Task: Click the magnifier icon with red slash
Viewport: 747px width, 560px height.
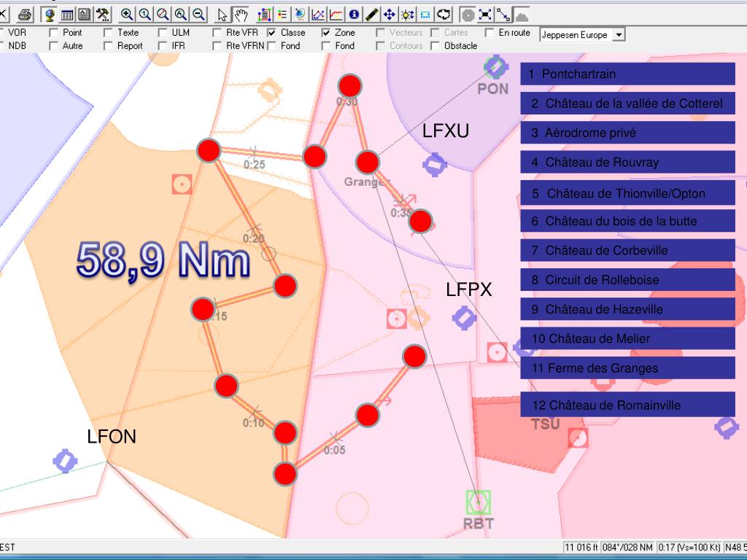Action: coord(163,15)
